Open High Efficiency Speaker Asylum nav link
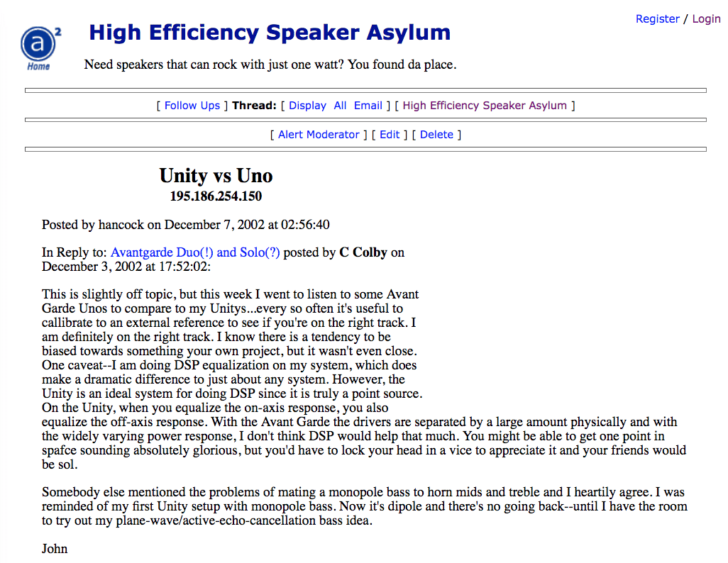The height and width of the screenshot is (563, 728). tap(485, 106)
